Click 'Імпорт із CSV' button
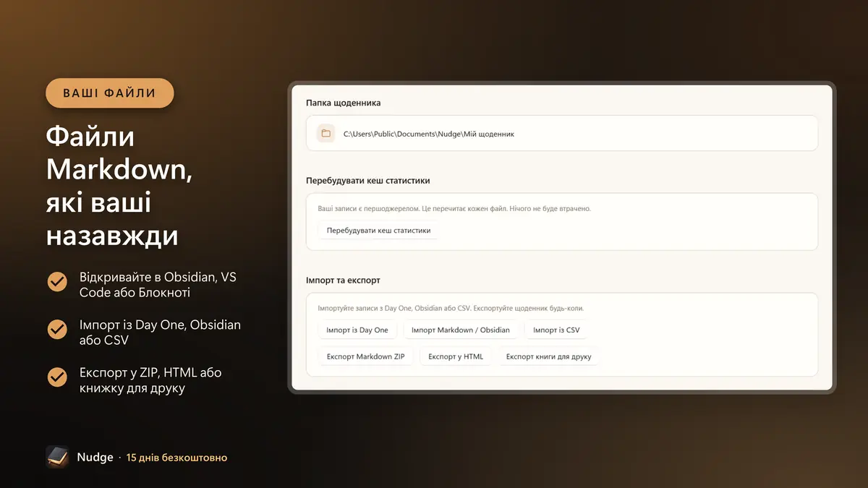This screenshot has height=488, width=868. coord(556,330)
